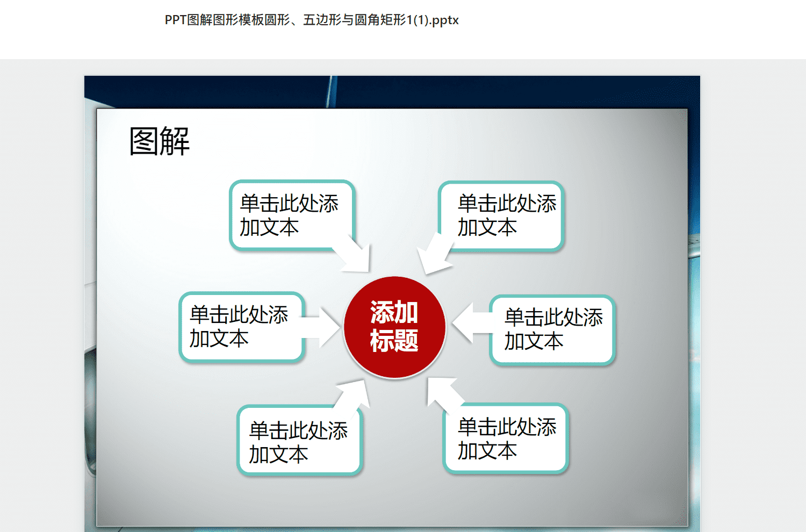Select the top-left 单击此处添加文本 box
The width and height of the screenshot is (806, 532).
[292, 215]
